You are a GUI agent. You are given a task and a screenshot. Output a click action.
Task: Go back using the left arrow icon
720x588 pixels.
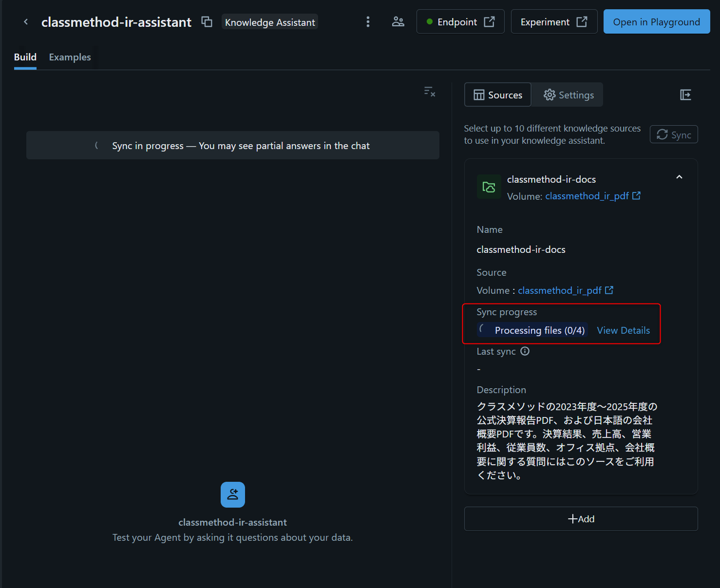pyautogui.click(x=26, y=22)
